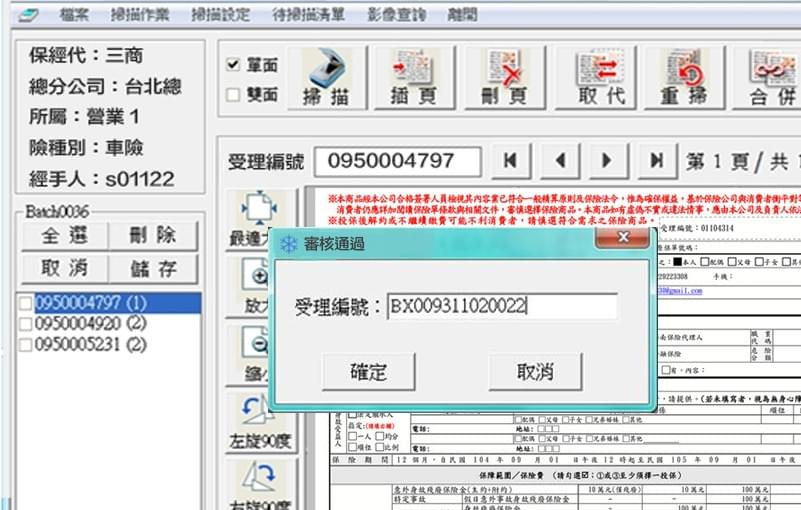801x510 pixels.
Task: Click 取消 button in Batch0036 panel
Action: pos(65,268)
